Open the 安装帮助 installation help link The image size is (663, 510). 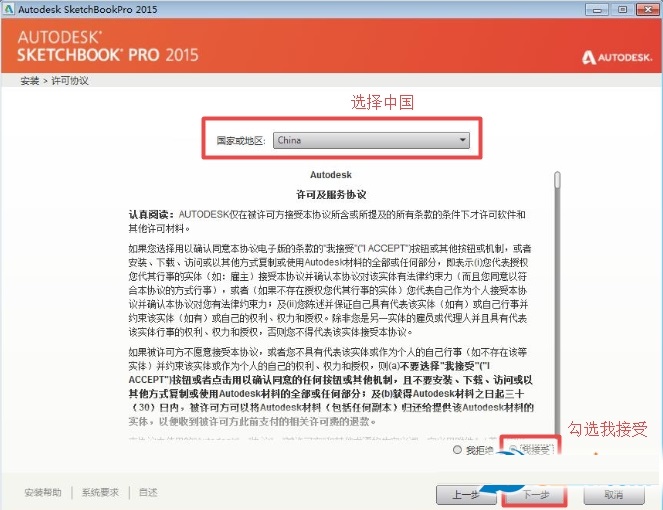click(x=43, y=492)
